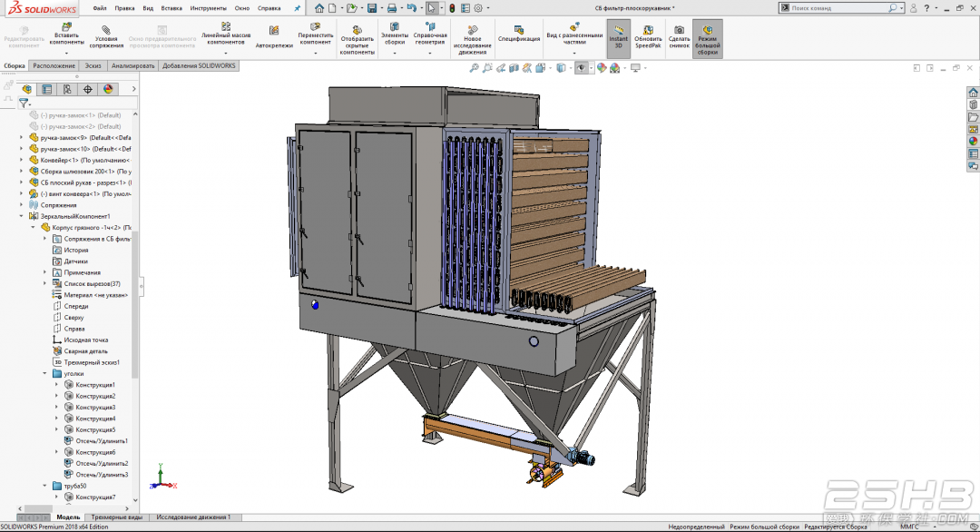Open the Файл menu
This screenshot has width=980, height=532.
[100, 8]
